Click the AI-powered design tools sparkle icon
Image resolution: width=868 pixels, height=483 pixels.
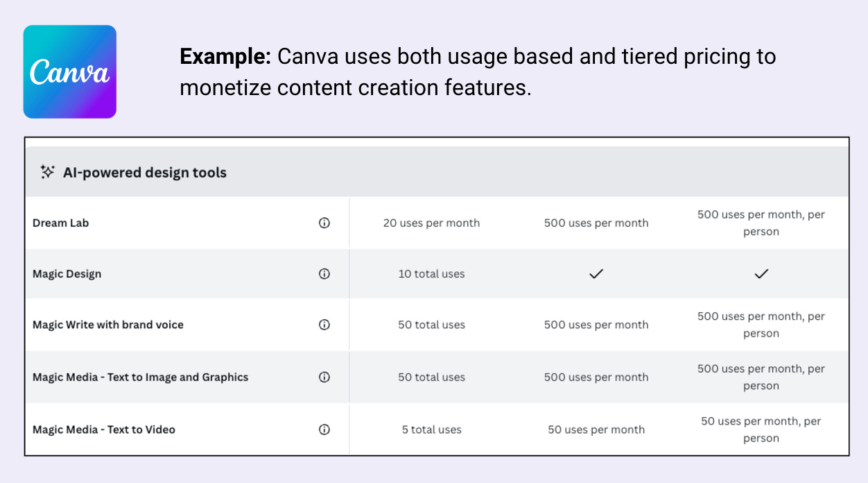(46, 171)
